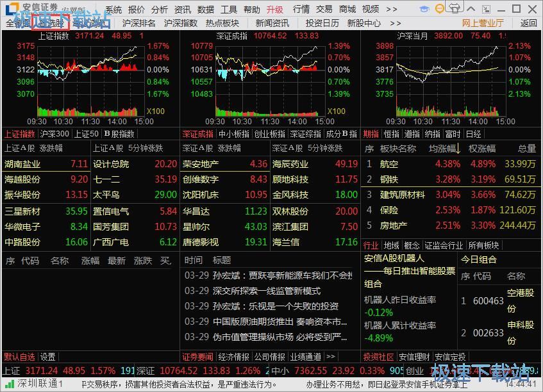Select the 深证综指 tab
The height and width of the screenshot is (392, 543).
(x=305, y=134)
